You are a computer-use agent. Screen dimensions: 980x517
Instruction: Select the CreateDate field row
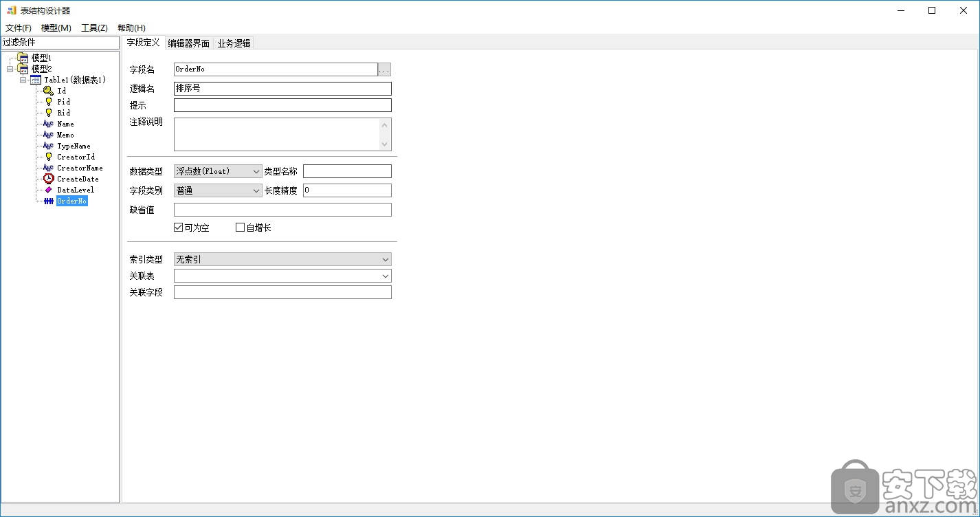78,179
